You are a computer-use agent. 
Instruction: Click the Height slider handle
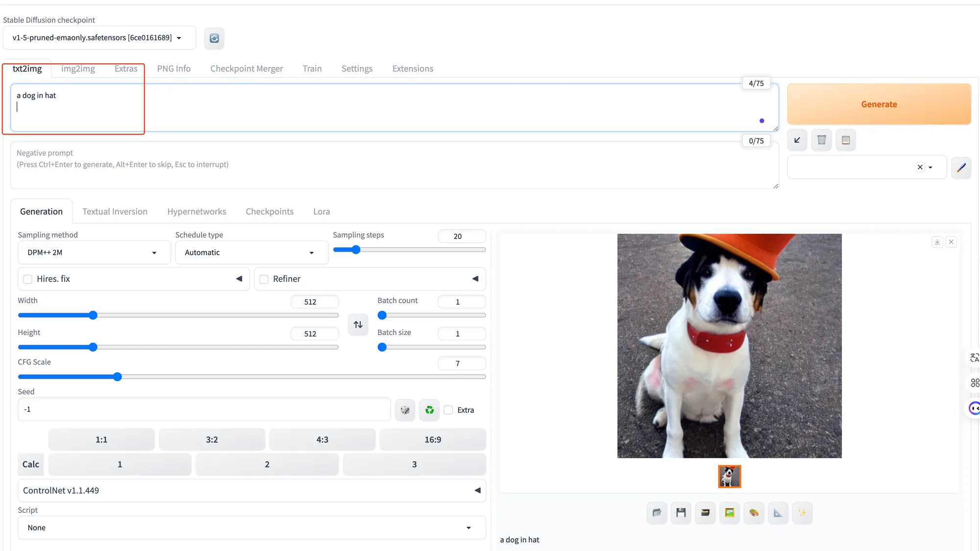pyautogui.click(x=93, y=347)
